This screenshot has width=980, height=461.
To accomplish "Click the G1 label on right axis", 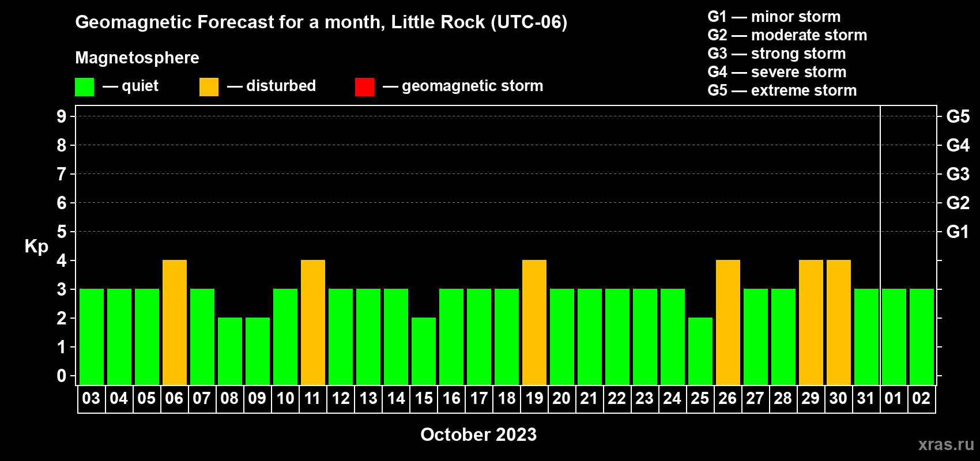I will 958,232.
